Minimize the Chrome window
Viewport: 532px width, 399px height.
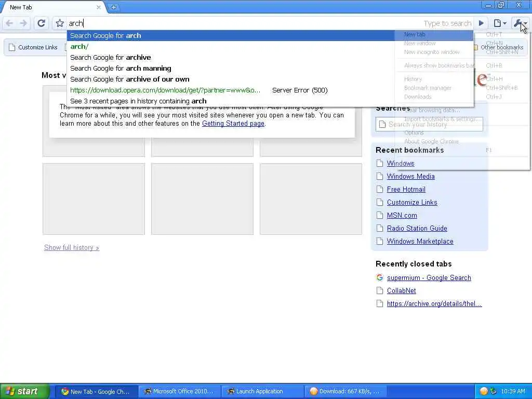tap(488, 5)
